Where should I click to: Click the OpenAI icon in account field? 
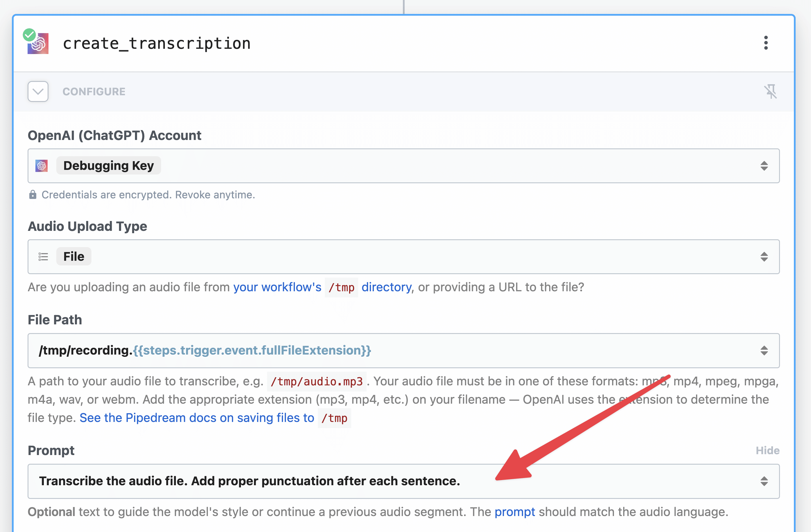point(42,166)
